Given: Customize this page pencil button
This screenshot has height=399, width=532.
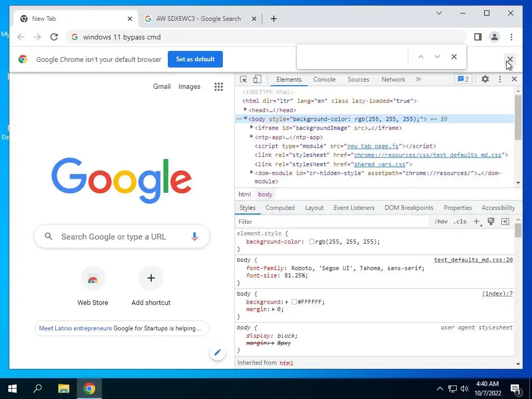Looking at the screenshot, I should click(218, 352).
